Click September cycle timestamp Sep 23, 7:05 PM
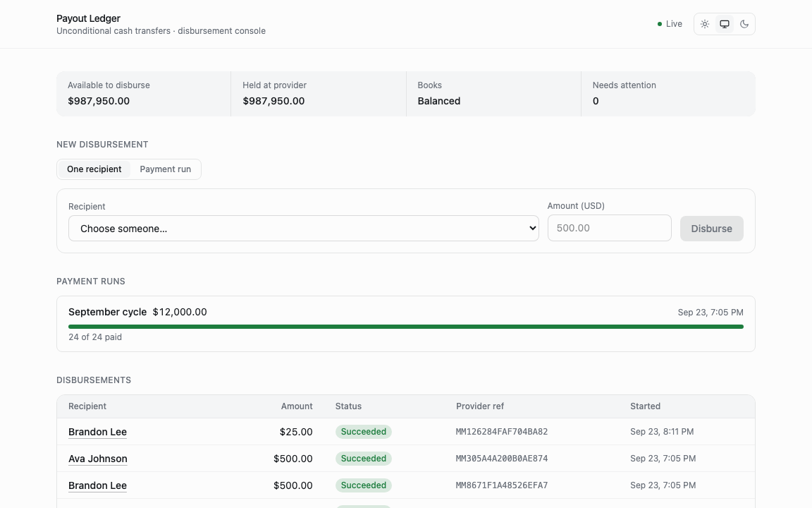812x508 pixels. pyautogui.click(x=710, y=313)
